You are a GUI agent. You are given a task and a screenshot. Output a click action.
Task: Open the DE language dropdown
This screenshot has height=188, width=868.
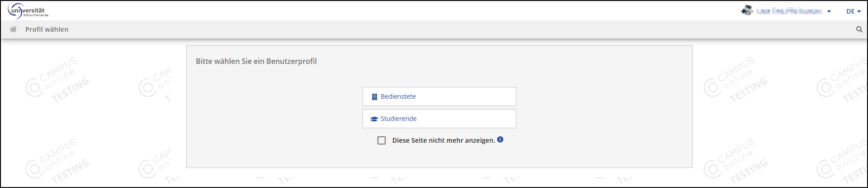pyautogui.click(x=850, y=11)
